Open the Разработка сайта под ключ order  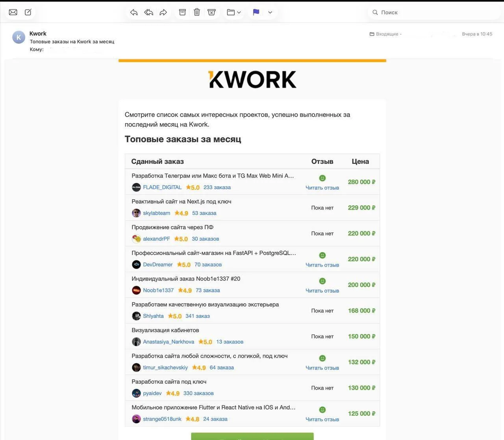click(169, 382)
